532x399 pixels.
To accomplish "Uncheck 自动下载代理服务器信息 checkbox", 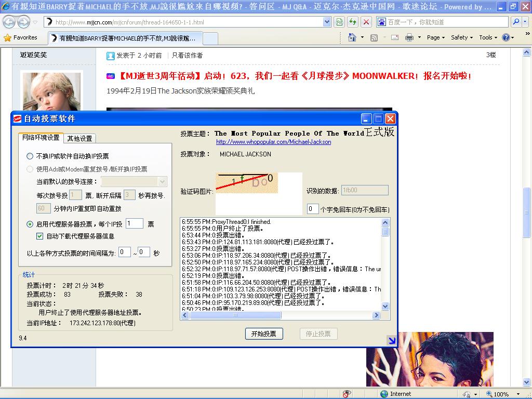I will point(40,236).
